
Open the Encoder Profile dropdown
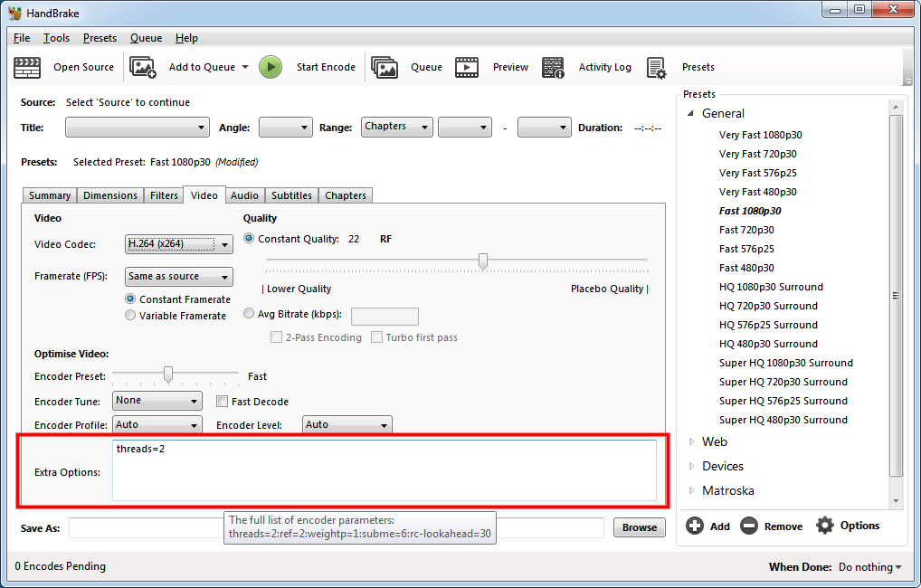(157, 424)
